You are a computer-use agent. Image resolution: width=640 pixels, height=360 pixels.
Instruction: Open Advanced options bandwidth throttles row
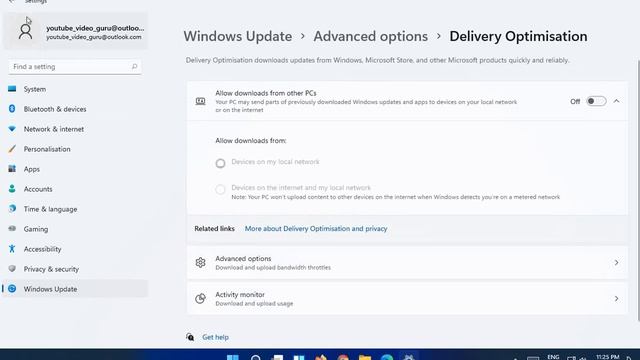407,262
